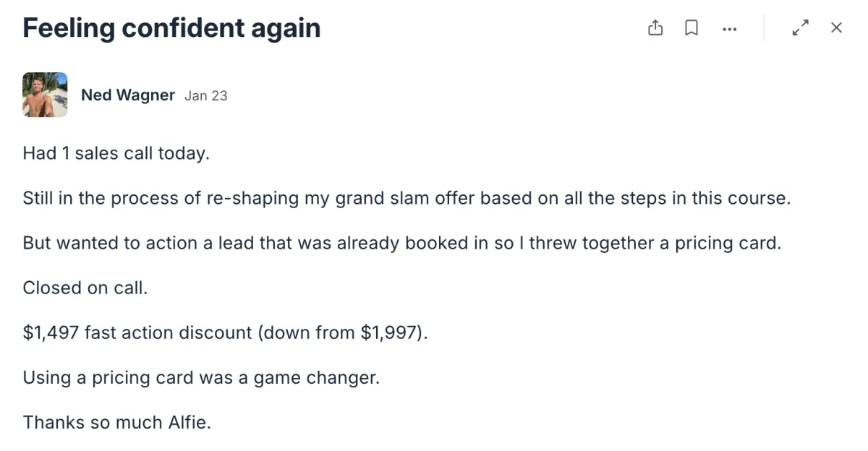This screenshot has width=868, height=451.
Task: Click the Jan 23 post date
Action: [205, 95]
